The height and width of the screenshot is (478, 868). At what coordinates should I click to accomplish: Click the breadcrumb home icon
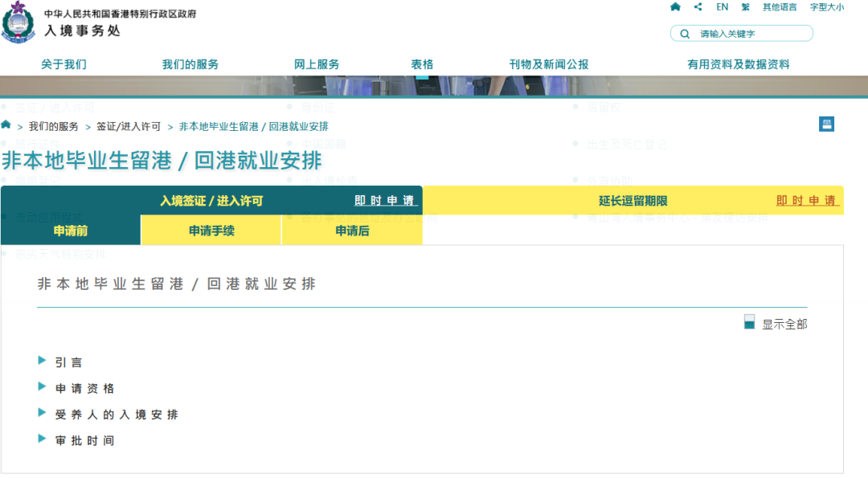tap(6, 125)
